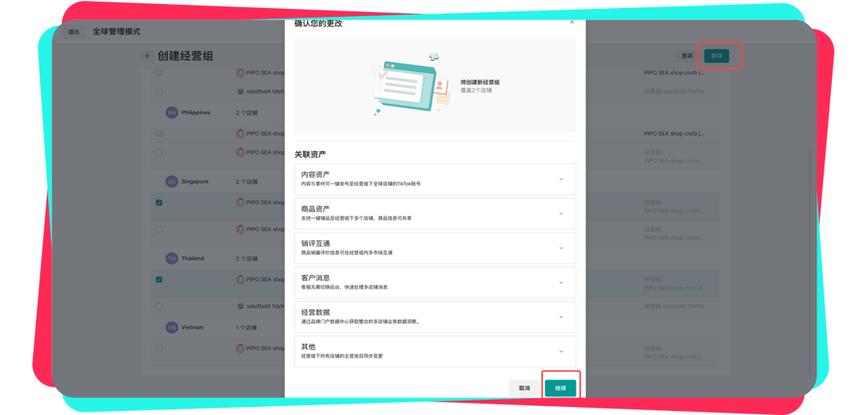Viewport: 868px width, 415px height.
Task: Tick the Vietnam PIPO SEA shop checkbox
Action: click(159, 348)
